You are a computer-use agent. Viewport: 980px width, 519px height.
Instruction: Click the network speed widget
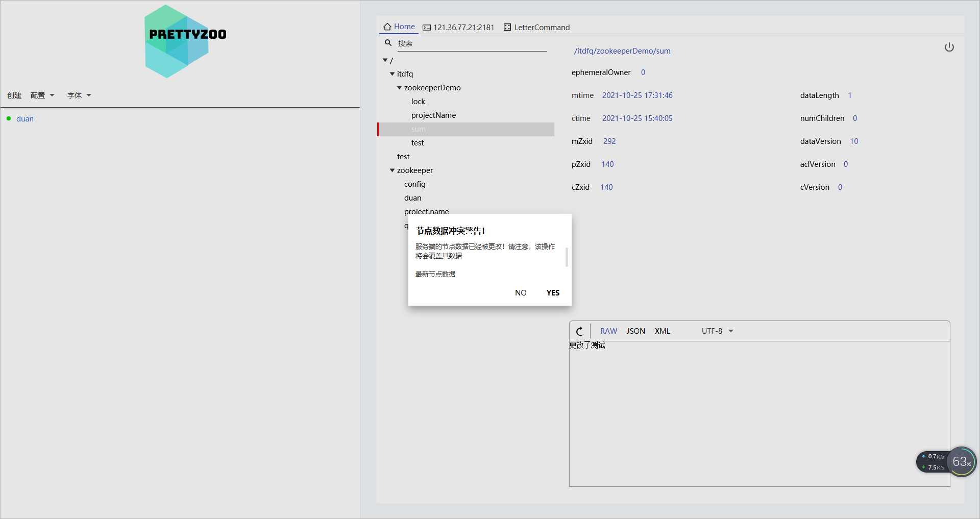point(933,462)
